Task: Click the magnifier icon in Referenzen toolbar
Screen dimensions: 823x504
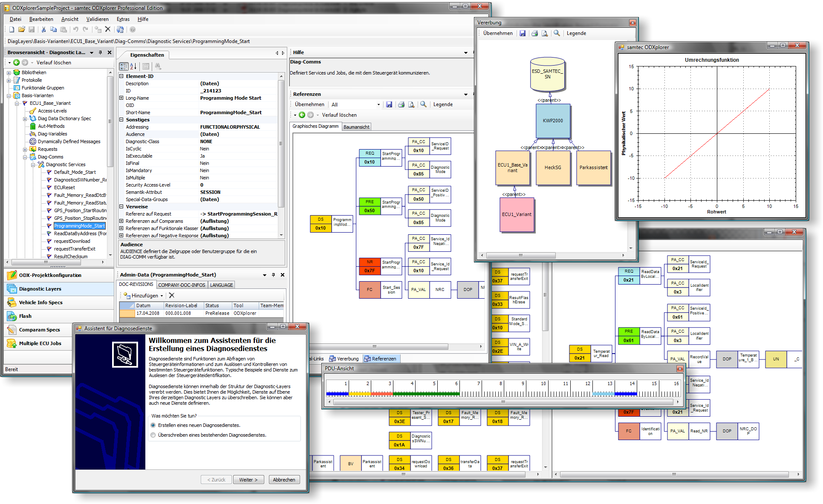Action: (x=423, y=104)
